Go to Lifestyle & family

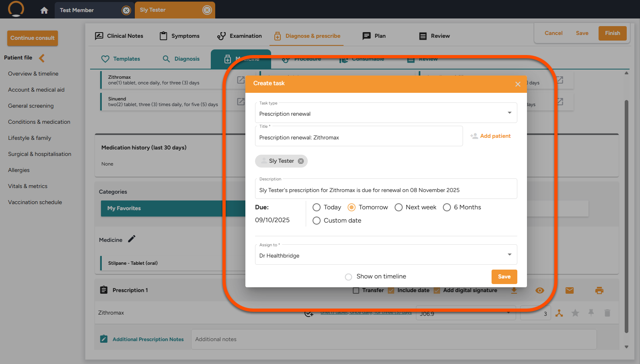(x=30, y=138)
